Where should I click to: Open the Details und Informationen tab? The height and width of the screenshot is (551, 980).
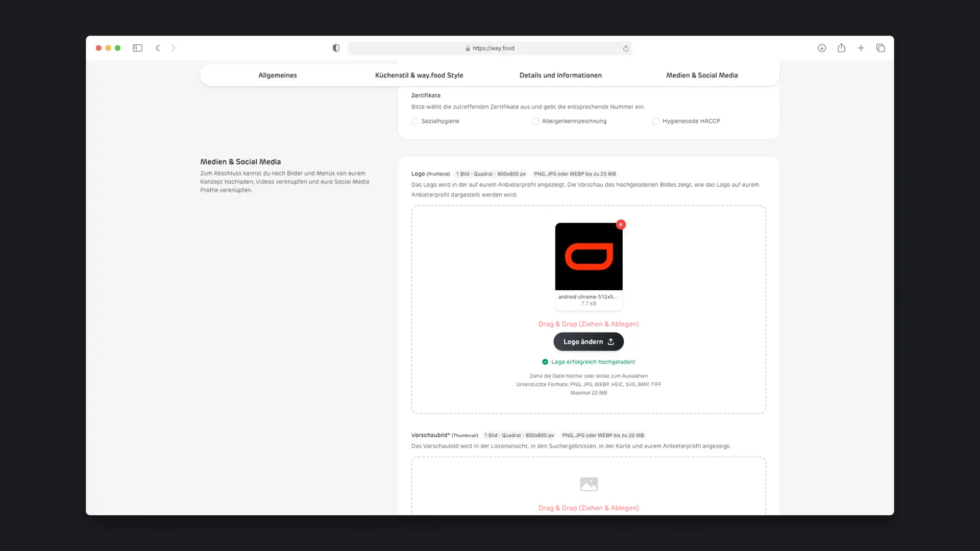(x=560, y=75)
